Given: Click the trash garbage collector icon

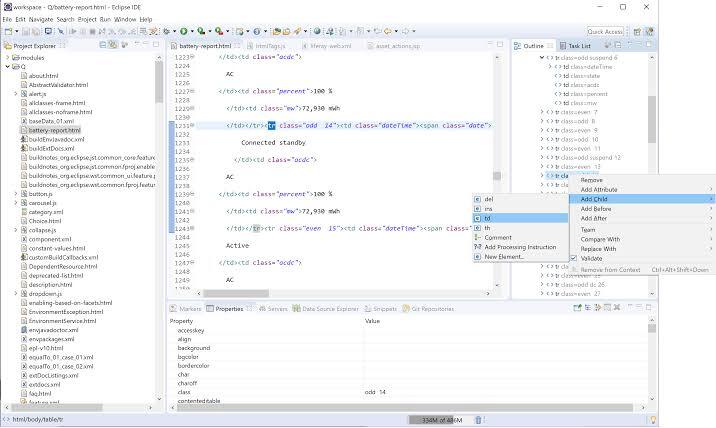Looking at the screenshot, I should pyautogui.click(x=478, y=420).
